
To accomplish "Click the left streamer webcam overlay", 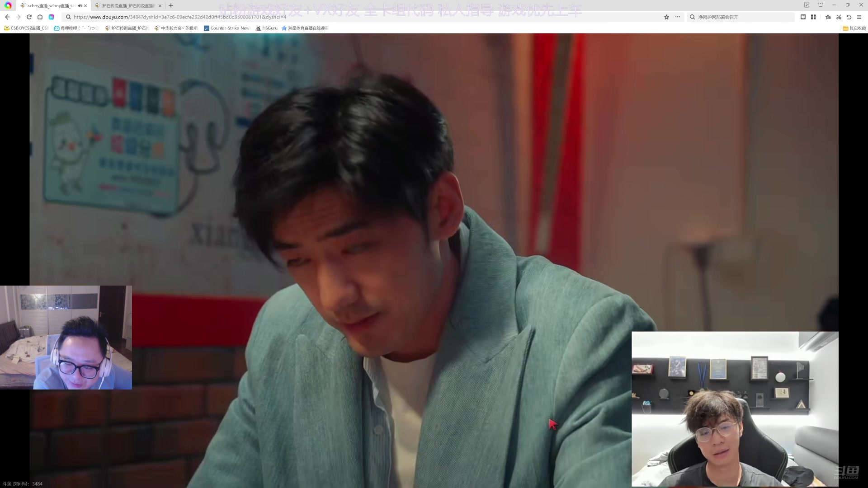I will pos(66,337).
